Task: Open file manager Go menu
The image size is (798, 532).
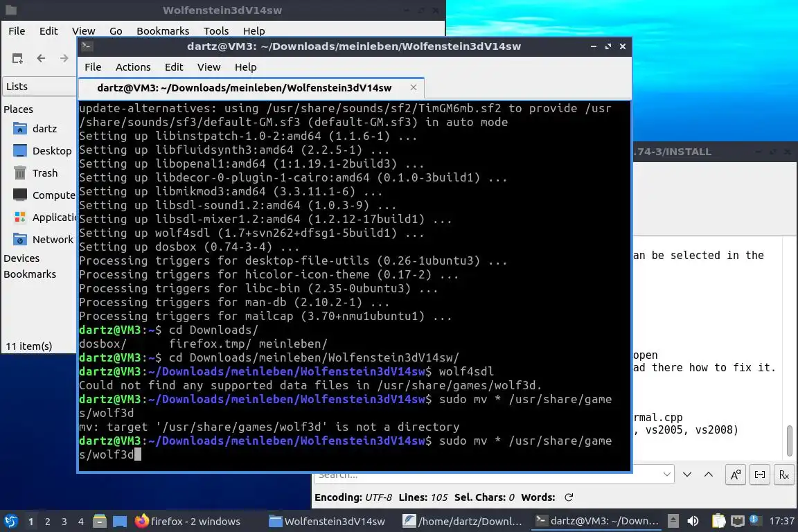Action: [116, 31]
